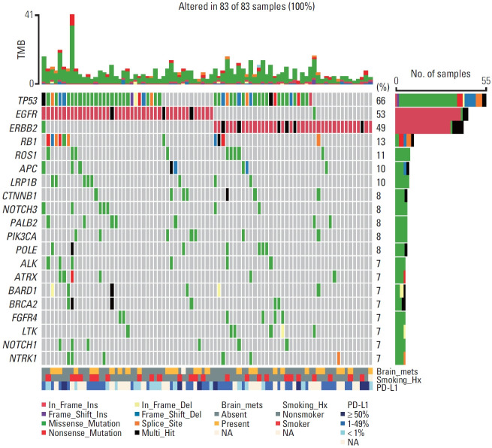
Task: Click the In_Frame_Del yellow legend swatch
Action: tap(137, 405)
